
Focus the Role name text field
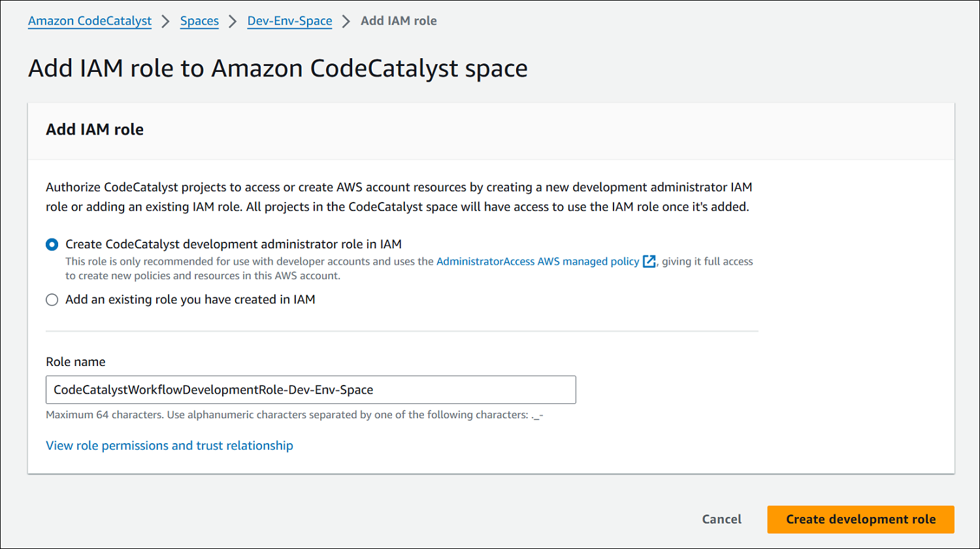tap(310, 390)
